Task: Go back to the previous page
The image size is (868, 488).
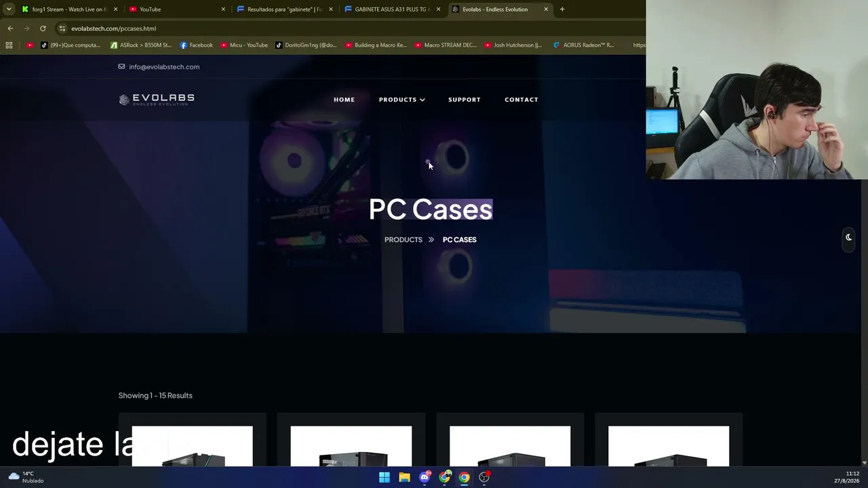Action: click(x=10, y=28)
